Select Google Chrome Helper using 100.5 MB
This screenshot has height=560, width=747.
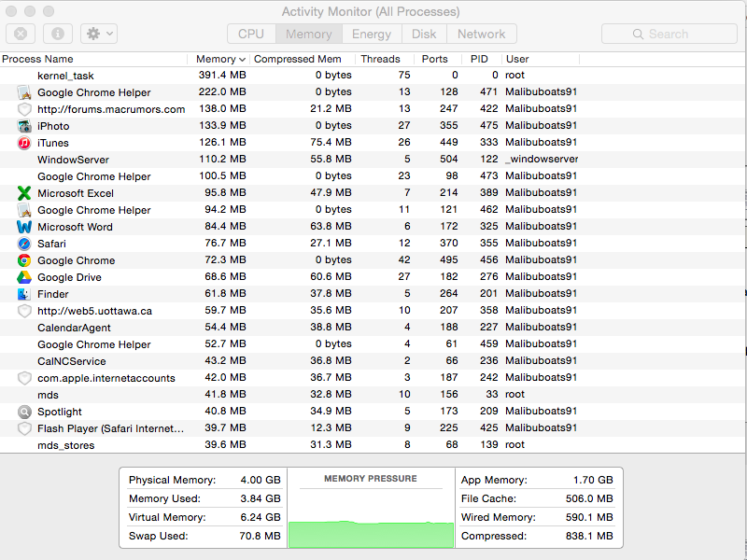tap(373, 176)
